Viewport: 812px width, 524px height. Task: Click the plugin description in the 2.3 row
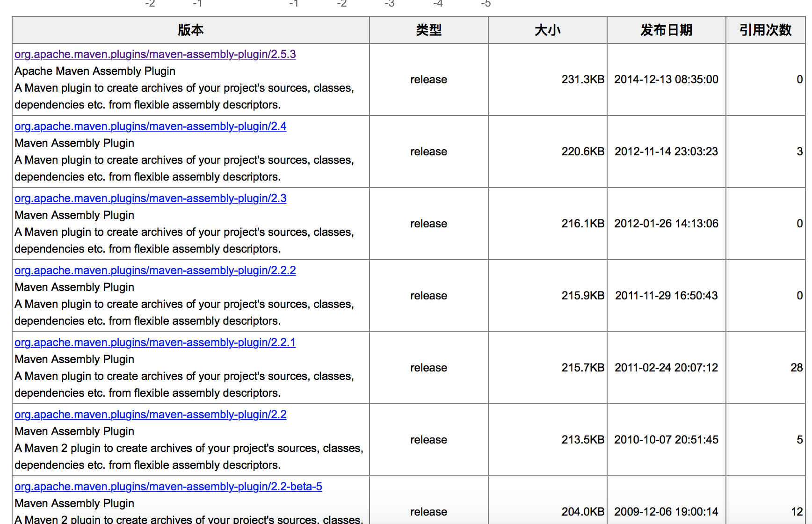coord(184,240)
